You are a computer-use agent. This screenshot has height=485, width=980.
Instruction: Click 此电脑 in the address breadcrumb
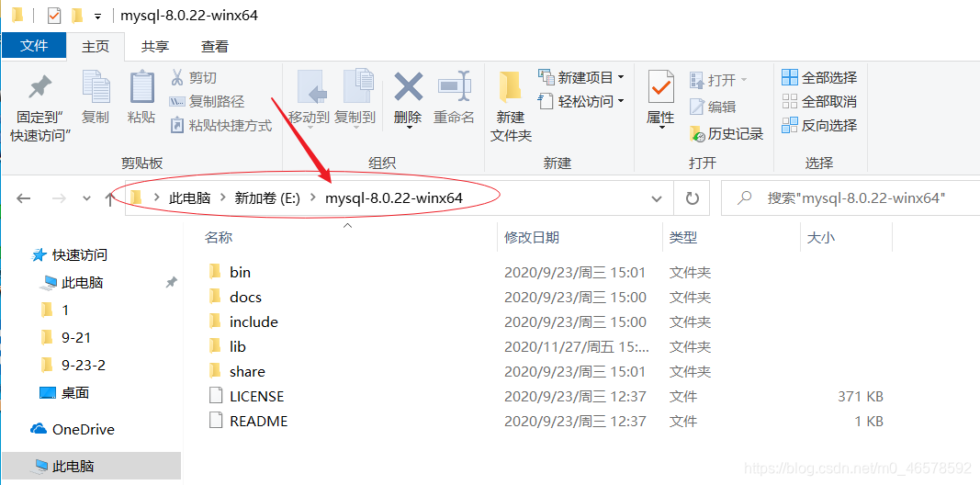pos(190,198)
